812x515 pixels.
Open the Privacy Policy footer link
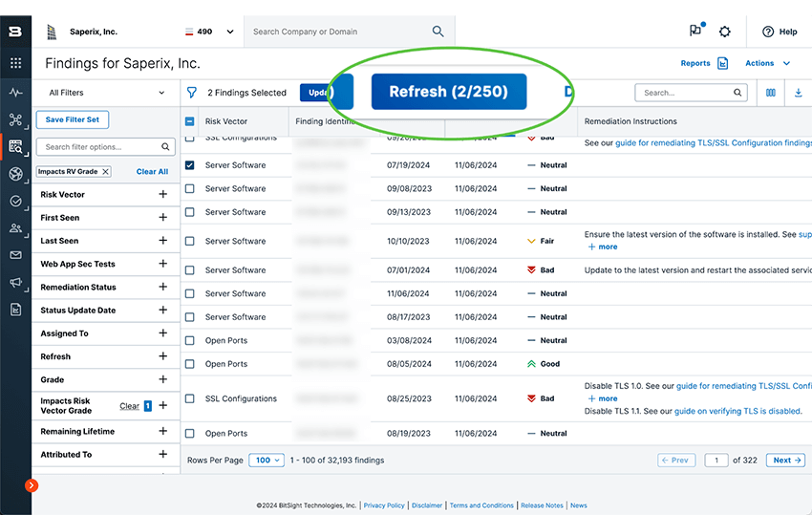pos(384,505)
